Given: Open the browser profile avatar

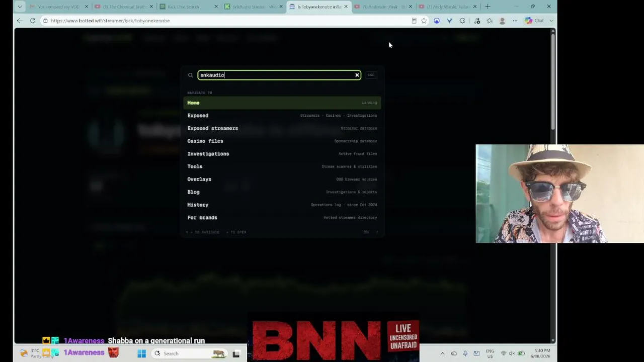Looking at the screenshot, I should [502, 21].
